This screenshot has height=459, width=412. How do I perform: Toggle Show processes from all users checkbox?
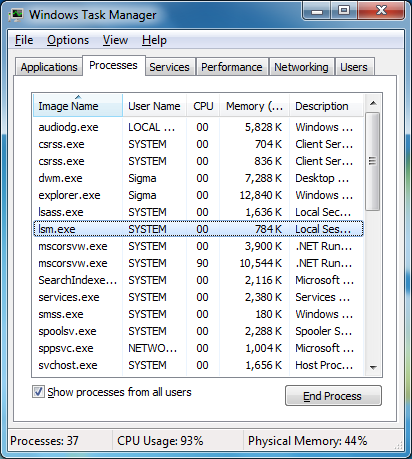38,392
